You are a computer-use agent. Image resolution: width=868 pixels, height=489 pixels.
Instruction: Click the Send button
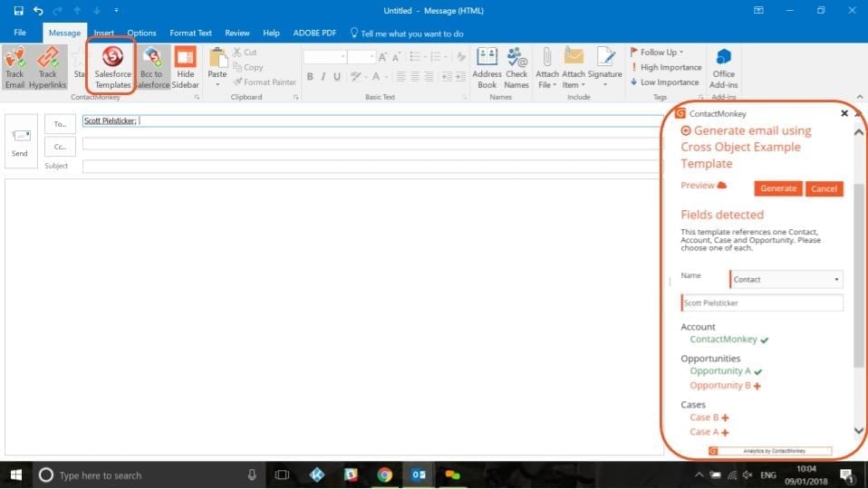click(x=21, y=141)
